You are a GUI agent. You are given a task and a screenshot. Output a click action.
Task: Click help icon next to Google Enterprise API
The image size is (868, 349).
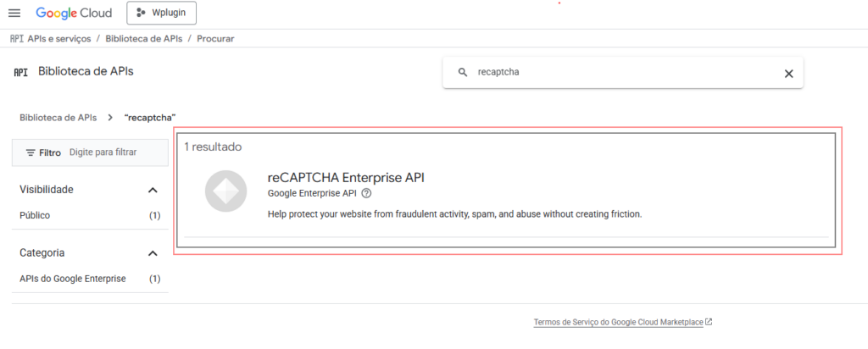[366, 194]
